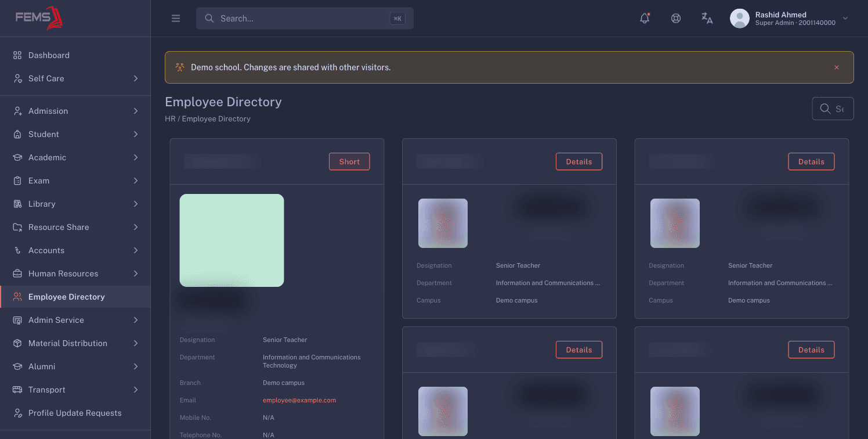Click the Resource Share folder icon
Screen dimensions: 868x439
[17, 227]
